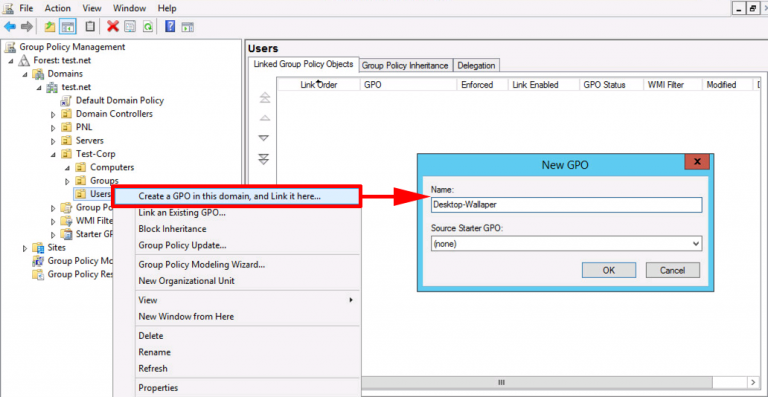The image size is (768, 397).
Task: Click the forward arrow toolbar icon
Action: [26, 26]
